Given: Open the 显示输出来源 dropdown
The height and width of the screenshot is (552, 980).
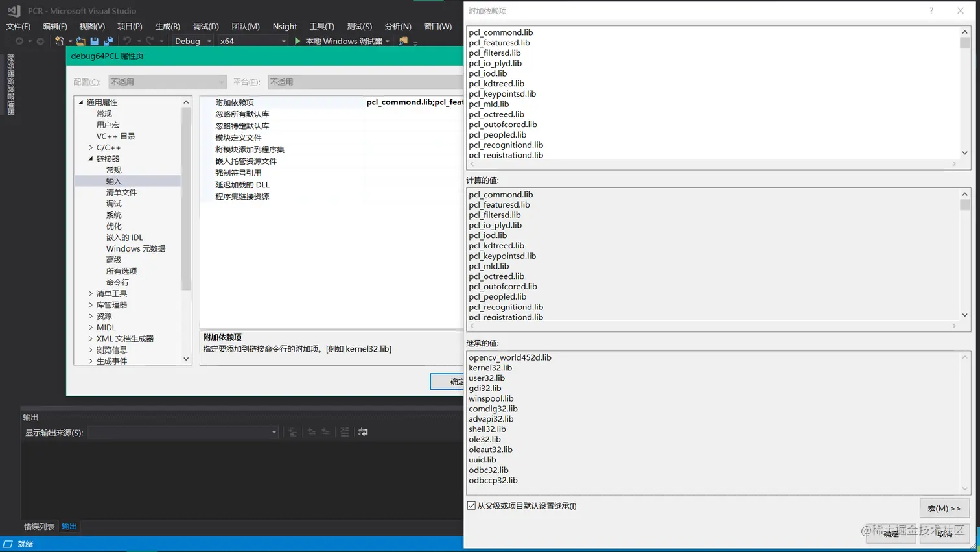Looking at the screenshot, I should tap(183, 432).
